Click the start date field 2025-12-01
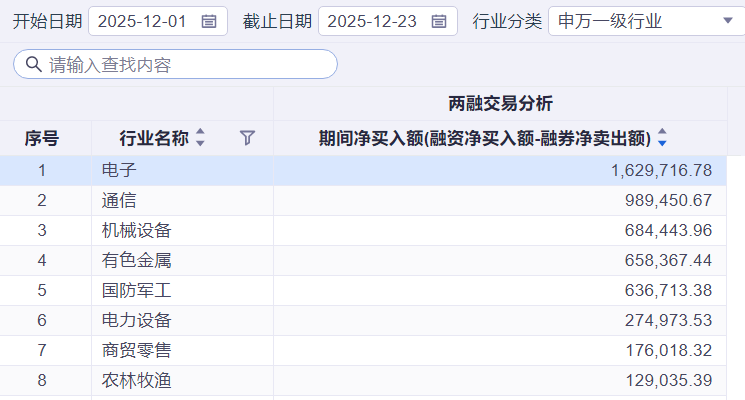745x400 pixels. (158, 21)
